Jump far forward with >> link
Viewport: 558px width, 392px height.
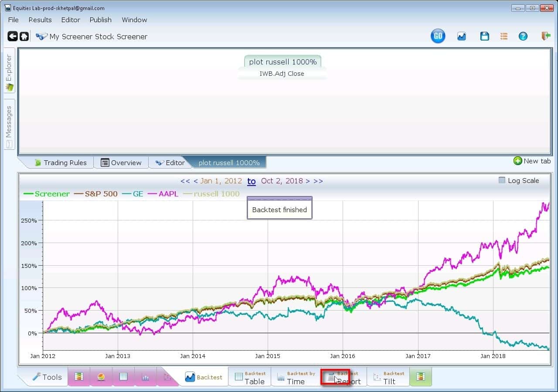coord(318,181)
